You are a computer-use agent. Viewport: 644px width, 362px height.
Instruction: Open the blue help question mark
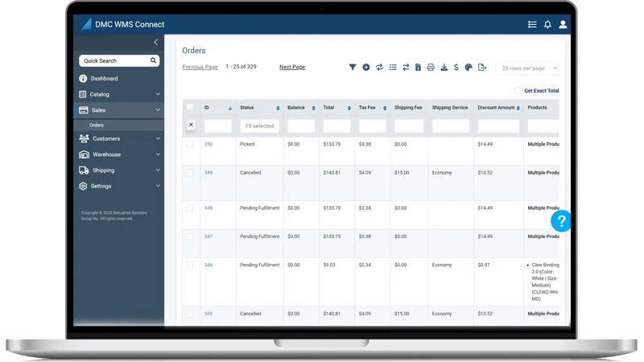(x=560, y=221)
